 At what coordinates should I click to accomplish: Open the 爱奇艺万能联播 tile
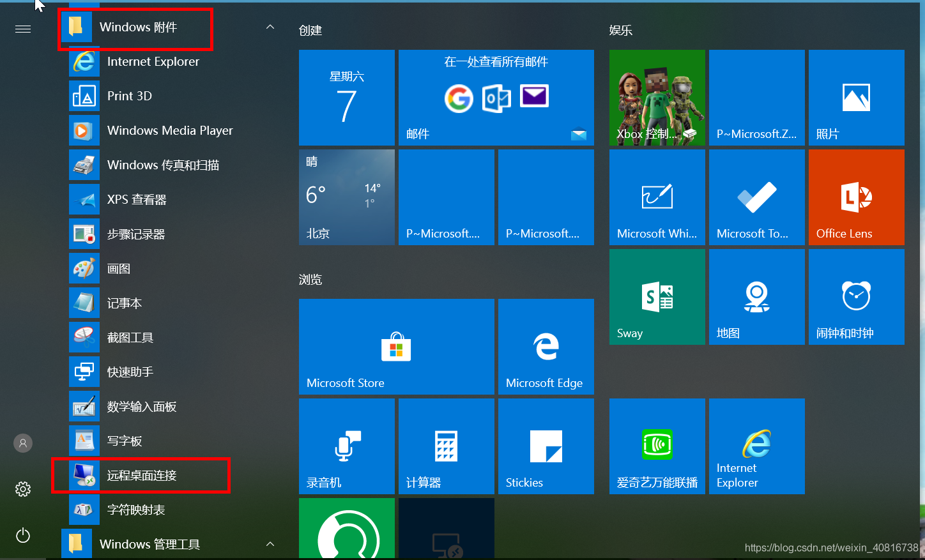tap(657, 446)
